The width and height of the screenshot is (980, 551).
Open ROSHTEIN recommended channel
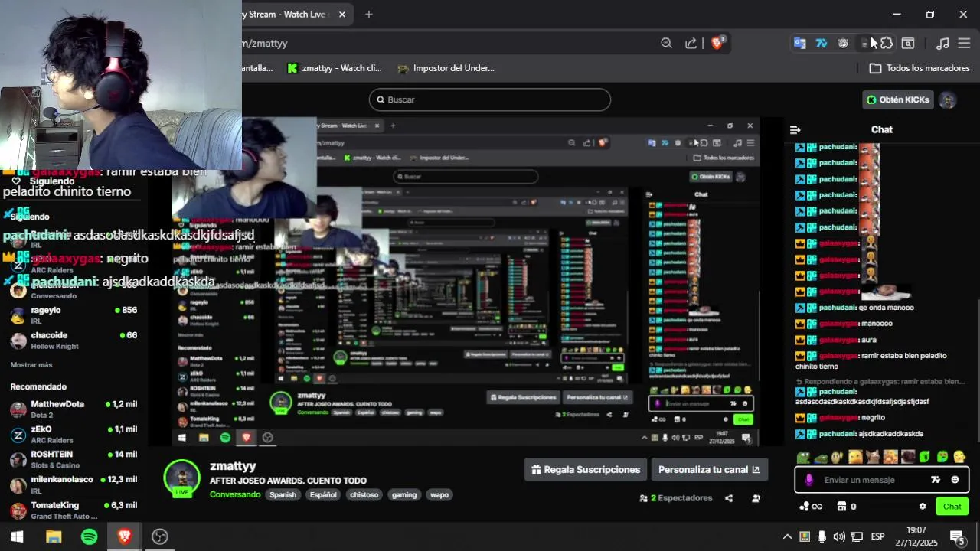[x=73, y=459]
